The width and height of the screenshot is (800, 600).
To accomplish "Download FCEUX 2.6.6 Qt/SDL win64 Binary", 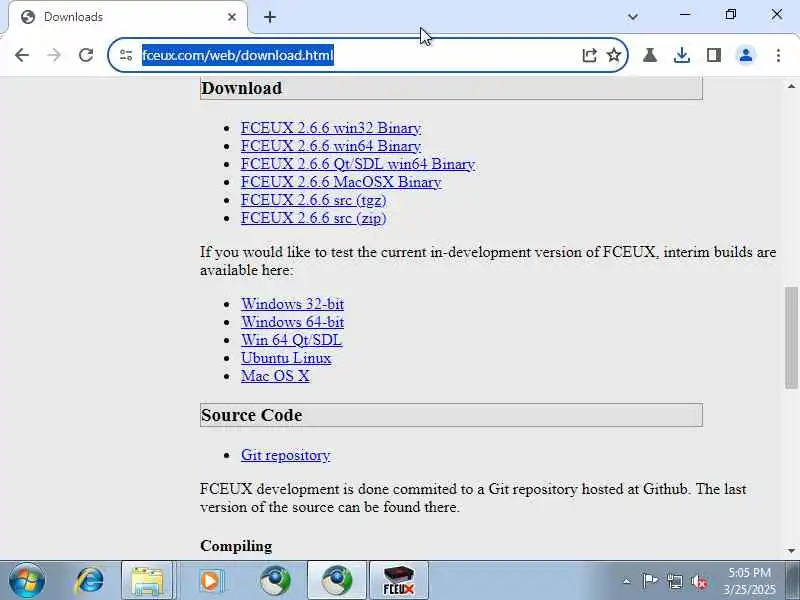I will click(358, 164).
